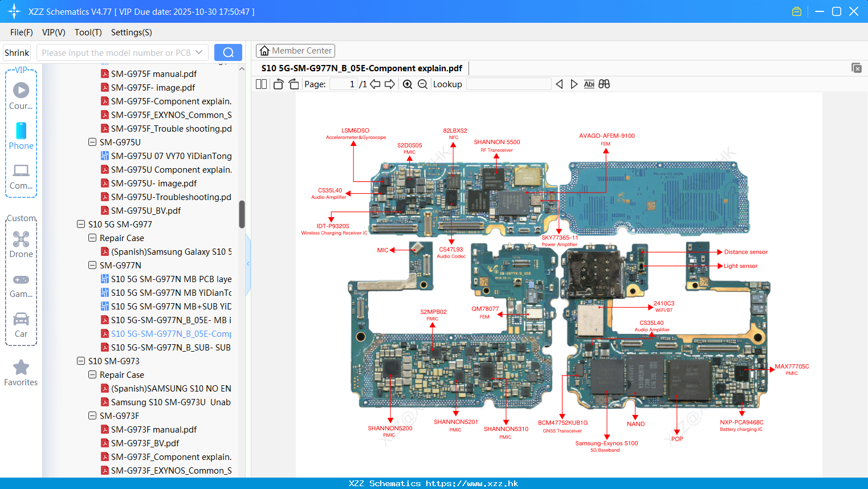The image size is (868, 489).
Task: Open Favorites star in sidebar
Action: (21, 373)
